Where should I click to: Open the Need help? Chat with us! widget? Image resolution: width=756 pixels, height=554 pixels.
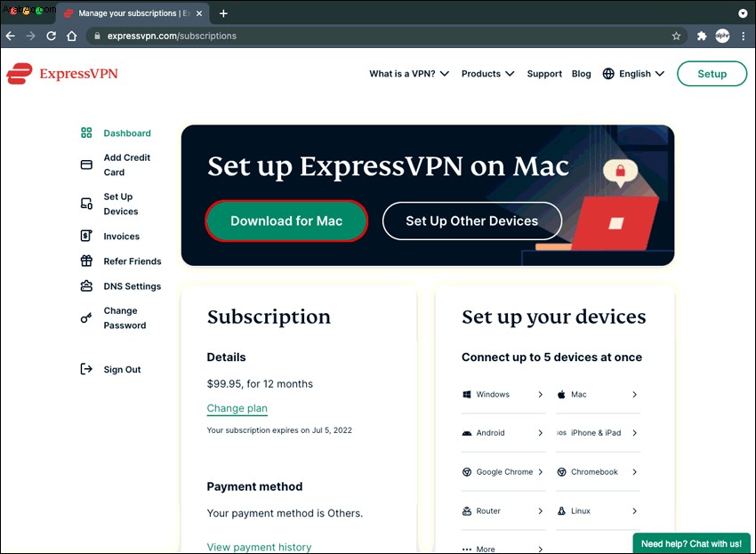pos(691,543)
